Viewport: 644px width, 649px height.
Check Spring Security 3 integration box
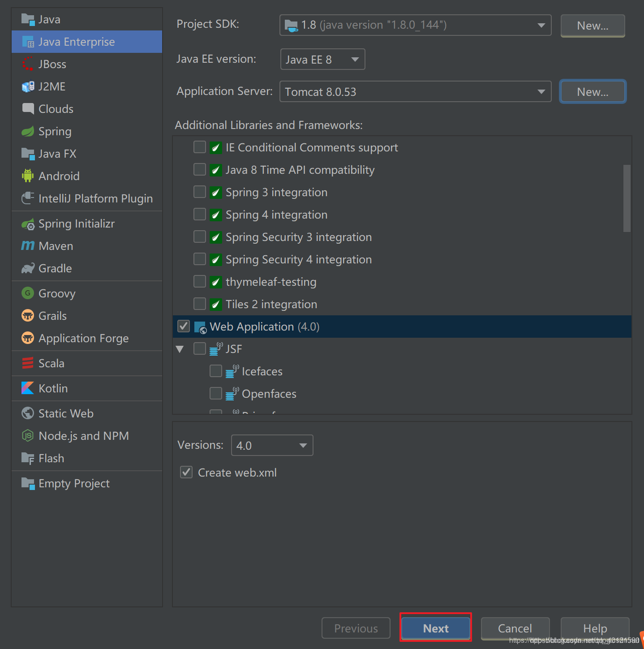pyautogui.click(x=200, y=236)
